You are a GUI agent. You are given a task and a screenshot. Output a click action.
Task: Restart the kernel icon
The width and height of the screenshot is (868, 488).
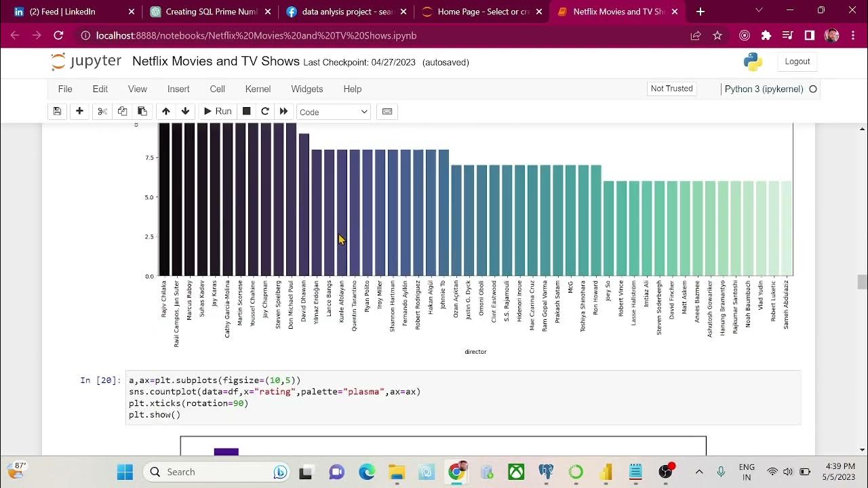click(265, 111)
